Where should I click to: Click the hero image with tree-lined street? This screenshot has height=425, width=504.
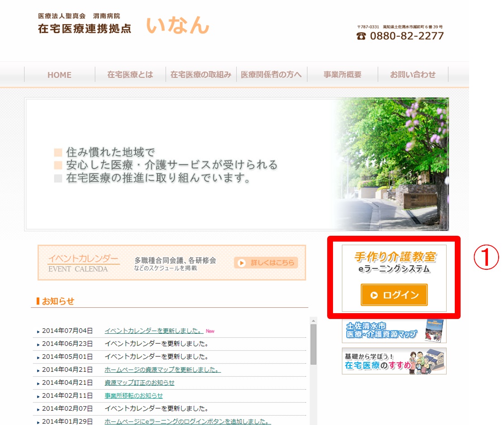(x=237, y=164)
